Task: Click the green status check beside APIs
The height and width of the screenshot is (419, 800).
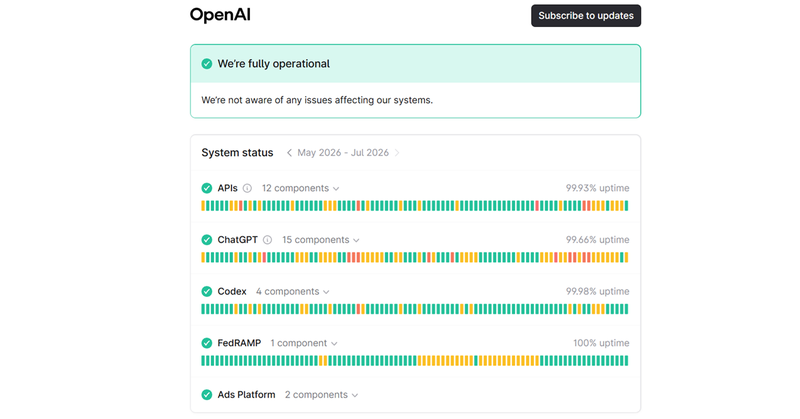Action: pos(207,188)
